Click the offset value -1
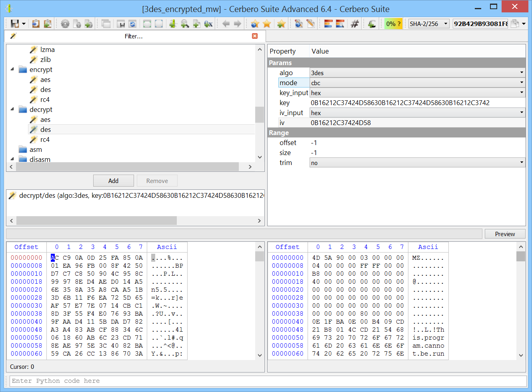The height and width of the screenshot is (392, 532). coord(314,143)
